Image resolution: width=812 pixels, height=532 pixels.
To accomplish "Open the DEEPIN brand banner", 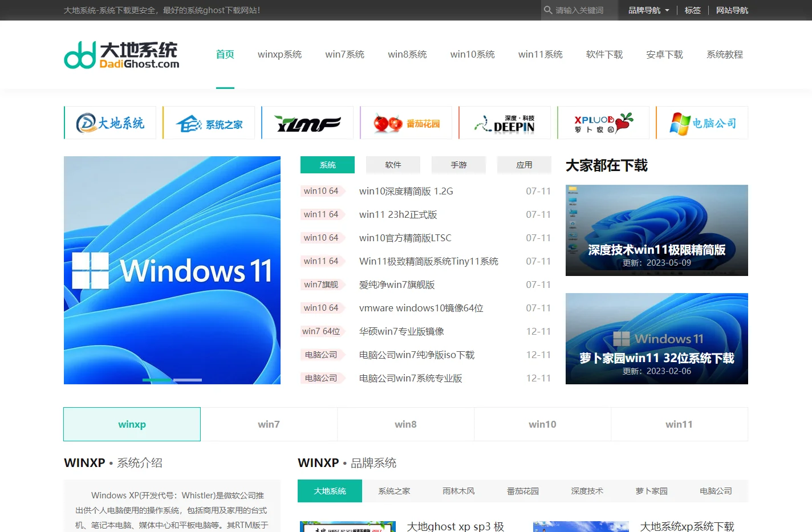I will [505, 123].
